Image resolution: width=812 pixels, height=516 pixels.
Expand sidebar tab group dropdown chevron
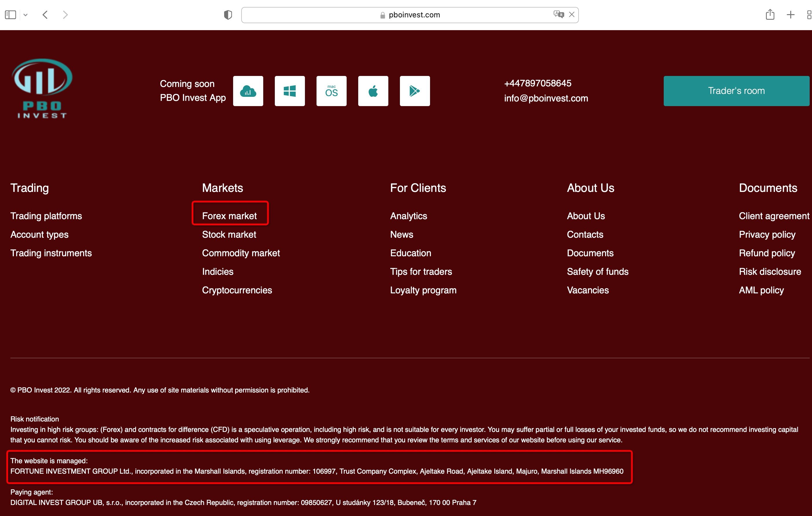[x=25, y=15]
